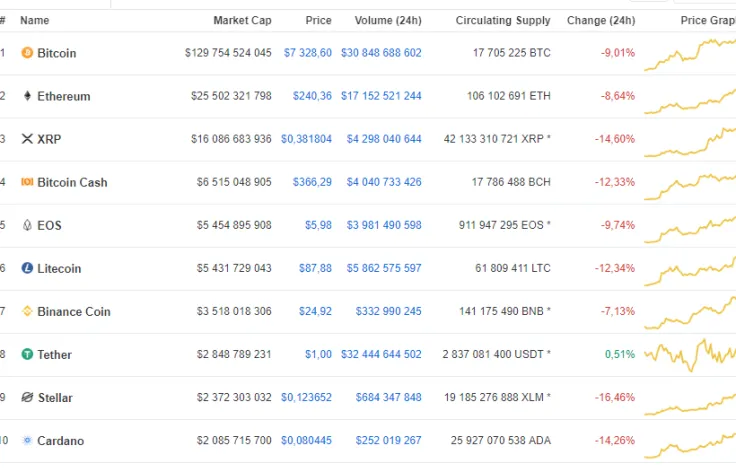Click the Bitcoin Cash logo icon

[x=27, y=182]
